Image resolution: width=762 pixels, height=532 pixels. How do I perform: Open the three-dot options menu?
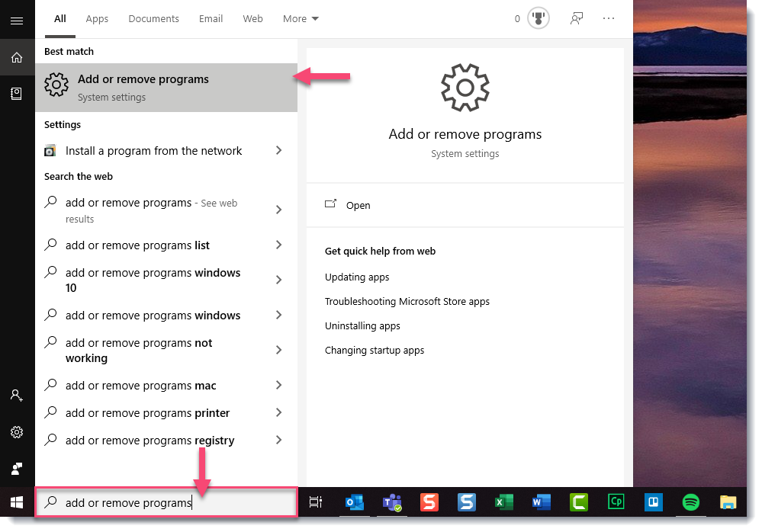(609, 18)
